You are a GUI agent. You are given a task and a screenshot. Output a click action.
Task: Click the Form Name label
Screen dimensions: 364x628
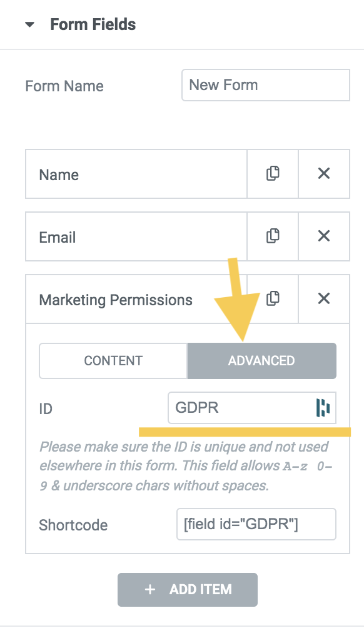[64, 86]
